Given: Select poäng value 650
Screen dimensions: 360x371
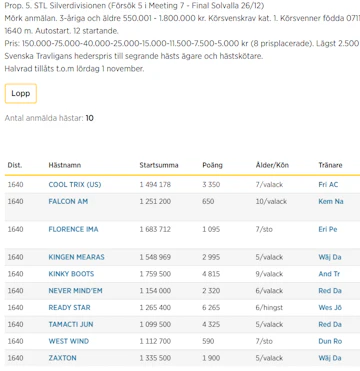Looking at the screenshot, I should (208, 201).
